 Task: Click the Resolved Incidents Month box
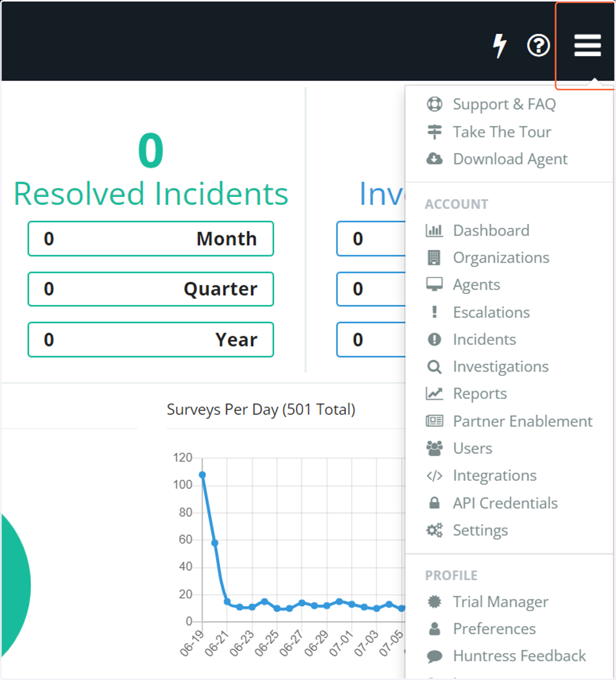tap(151, 239)
